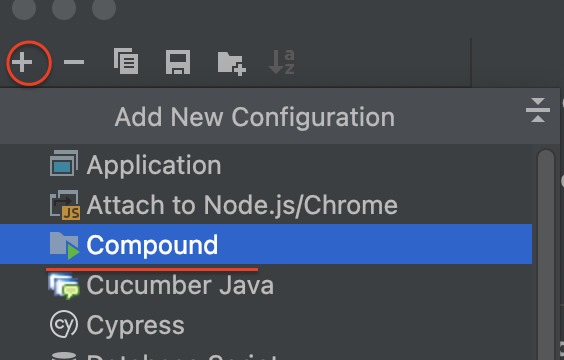Viewport: 564px width, 360px height.
Task: Click the Attach to Node.js JS badge icon
Action: [x=71, y=213]
